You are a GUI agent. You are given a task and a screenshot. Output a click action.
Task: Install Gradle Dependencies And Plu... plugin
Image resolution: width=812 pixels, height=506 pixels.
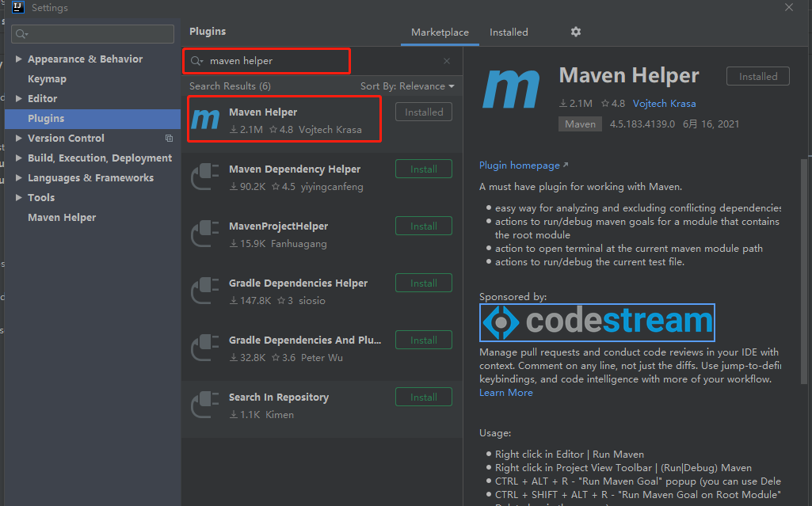point(424,340)
